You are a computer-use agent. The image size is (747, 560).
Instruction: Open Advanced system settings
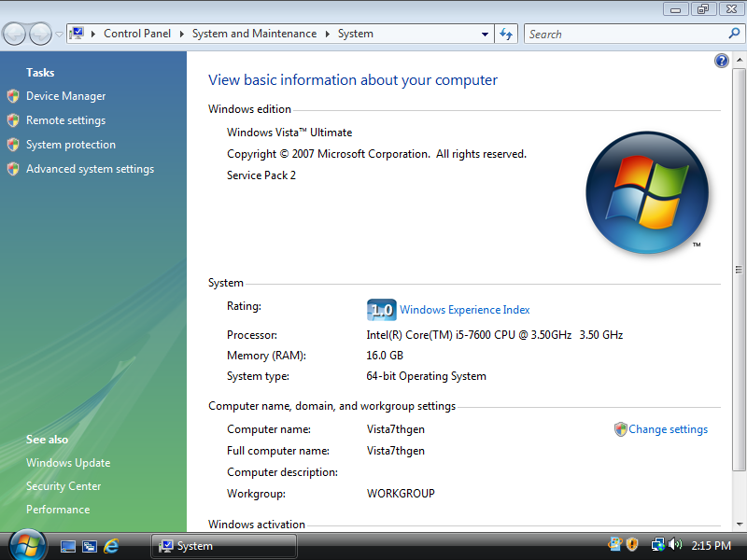click(90, 169)
